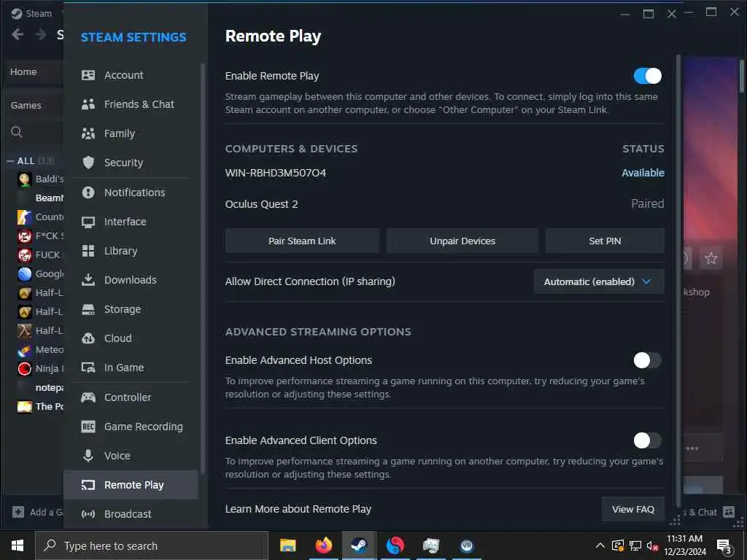Open the Notifications exclamation icon
The height and width of the screenshot is (560, 747).
click(88, 192)
